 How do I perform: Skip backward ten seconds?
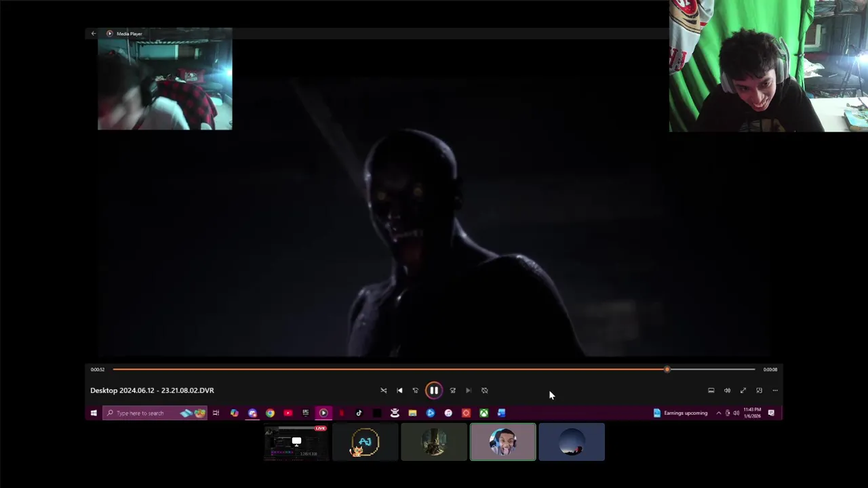coord(416,390)
